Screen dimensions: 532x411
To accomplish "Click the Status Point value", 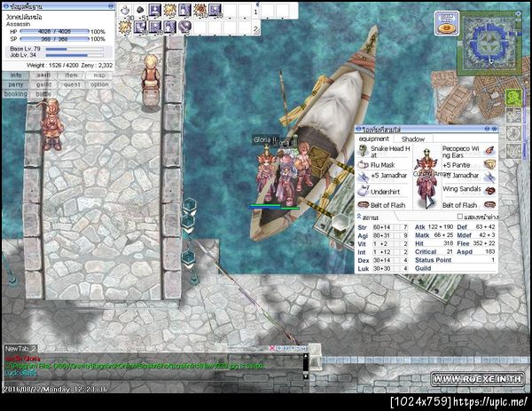I will tap(493, 260).
